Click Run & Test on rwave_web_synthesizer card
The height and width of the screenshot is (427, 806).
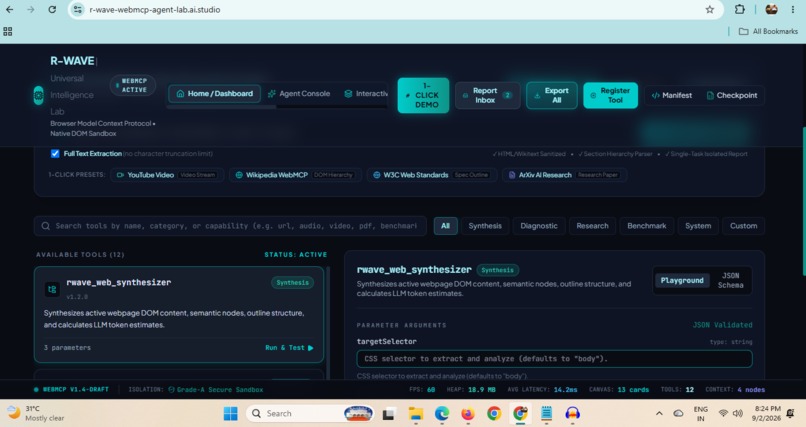(x=289, y=348)
